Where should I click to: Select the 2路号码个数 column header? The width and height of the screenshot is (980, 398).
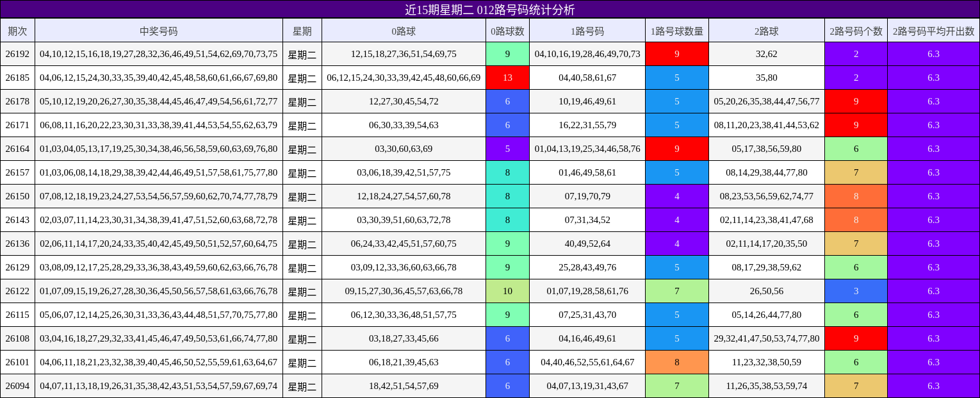[x=856, y=30]
